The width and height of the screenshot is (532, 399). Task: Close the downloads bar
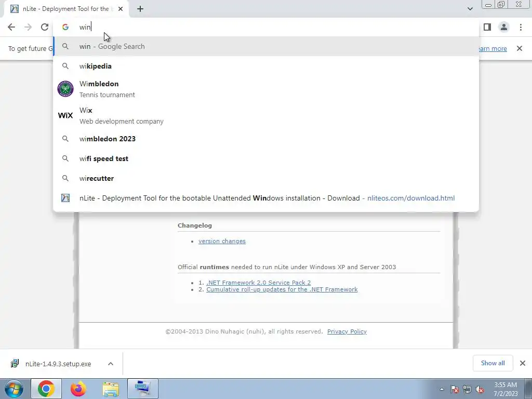click(x=523, y=363)
